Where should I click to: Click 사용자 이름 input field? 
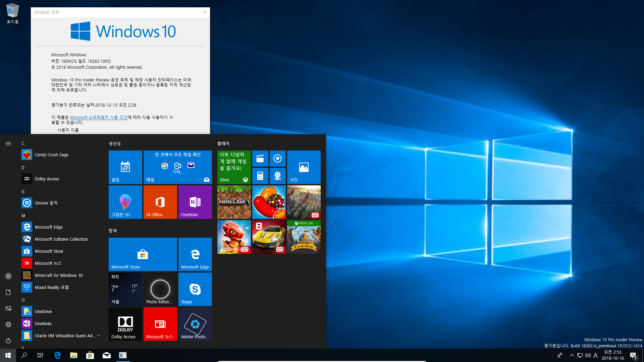[68, 129]
